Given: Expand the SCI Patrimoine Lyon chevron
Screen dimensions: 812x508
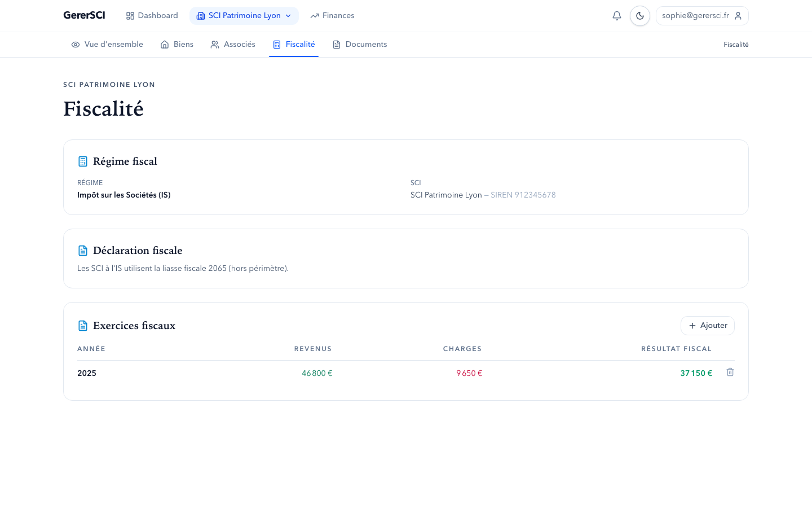Looking at the screenshot, I should tap(288, 16).
